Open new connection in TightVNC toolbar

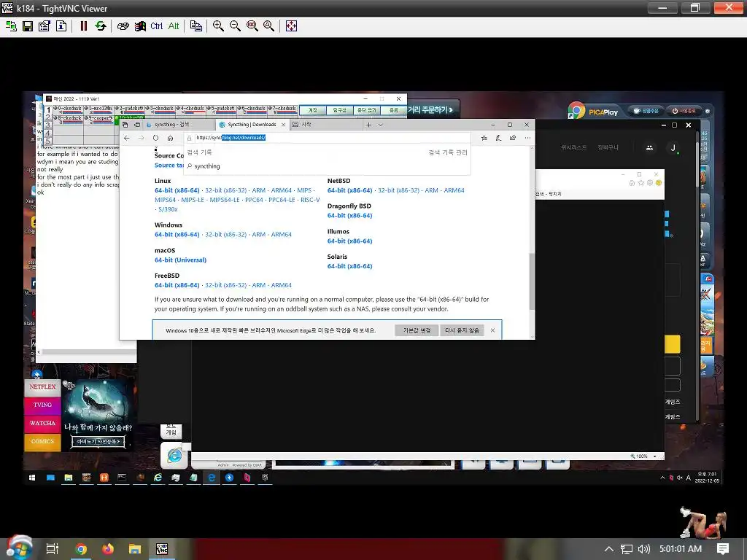click(x=11, y=26)
